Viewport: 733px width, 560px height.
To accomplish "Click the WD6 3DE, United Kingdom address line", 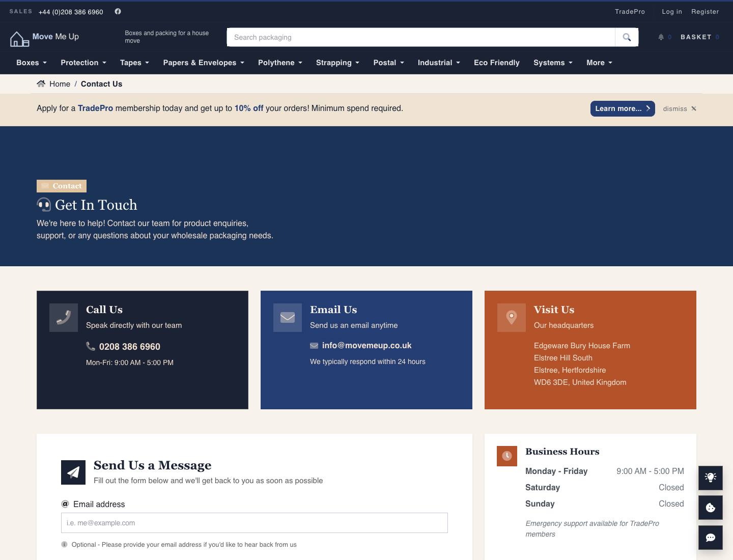I will coord(580,382).
